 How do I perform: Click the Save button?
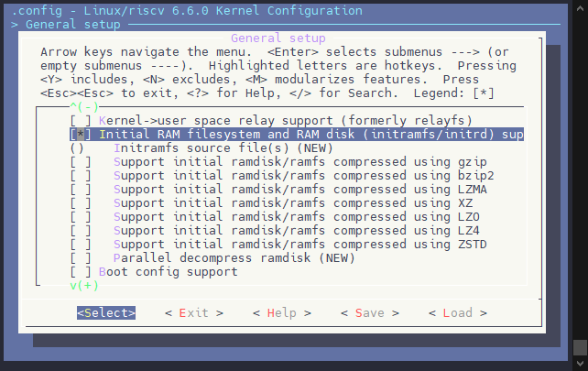pyautogui.click(x=370, y=312)
